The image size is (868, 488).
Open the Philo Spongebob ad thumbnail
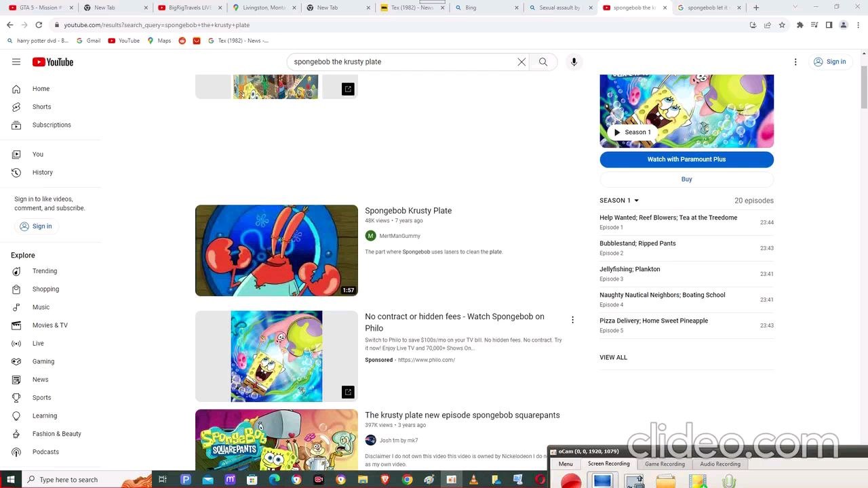(277, 357)
